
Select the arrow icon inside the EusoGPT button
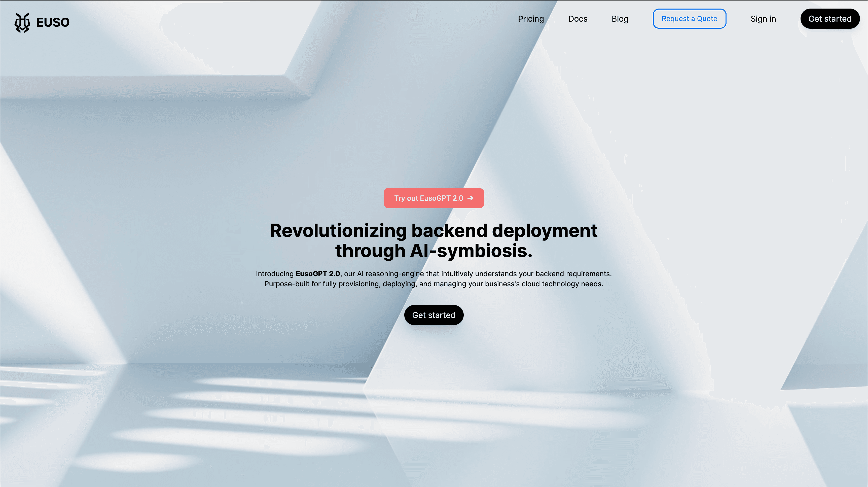click(471, 198)
